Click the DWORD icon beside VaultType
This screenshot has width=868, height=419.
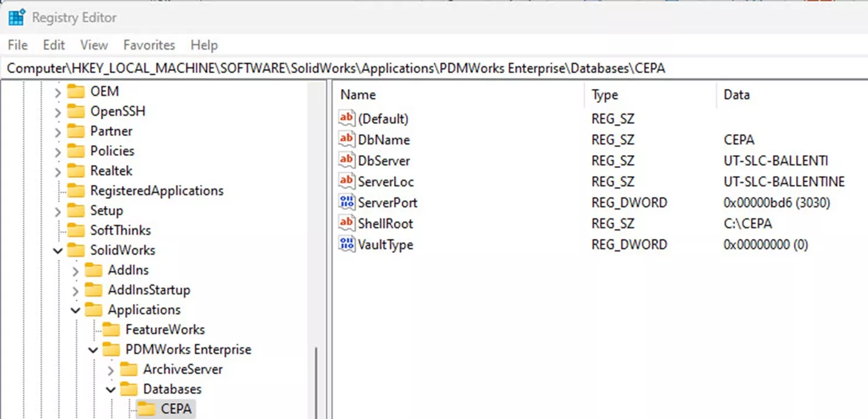pos(346,244)
